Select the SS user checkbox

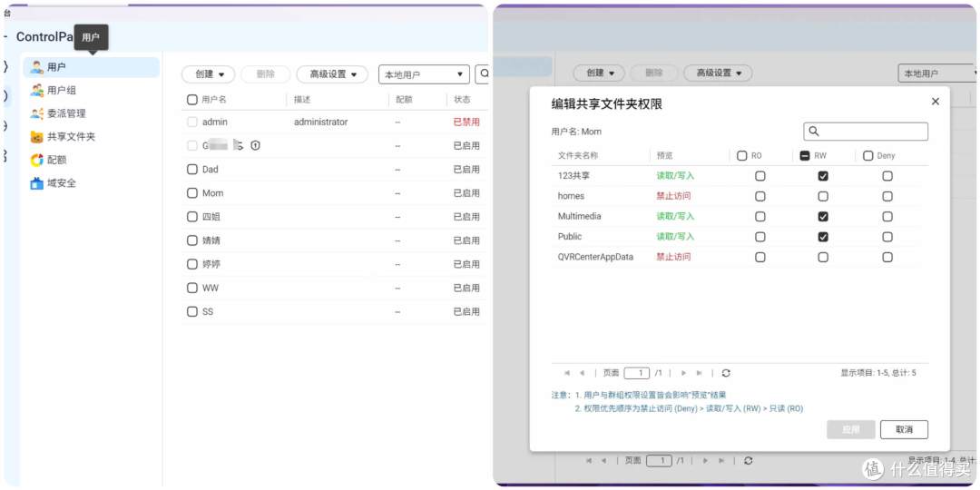pyautogui.click(x=191, y=311)
